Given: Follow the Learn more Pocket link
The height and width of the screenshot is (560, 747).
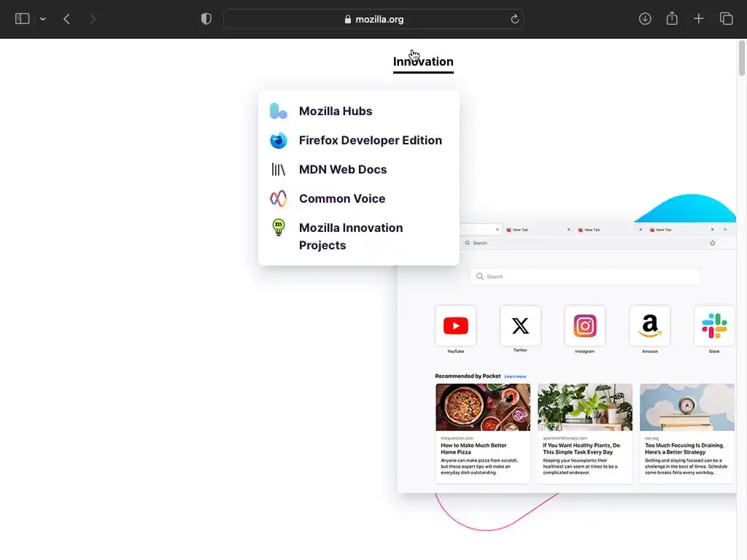Looking at the screenshot, I should (515, 377).
